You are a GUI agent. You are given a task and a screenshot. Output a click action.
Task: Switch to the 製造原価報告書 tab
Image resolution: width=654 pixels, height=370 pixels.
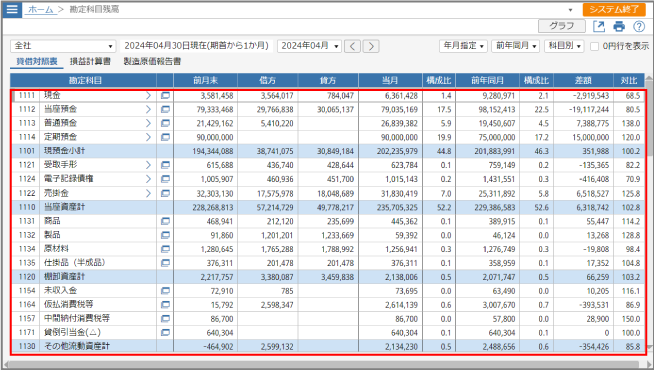[152, 62]
